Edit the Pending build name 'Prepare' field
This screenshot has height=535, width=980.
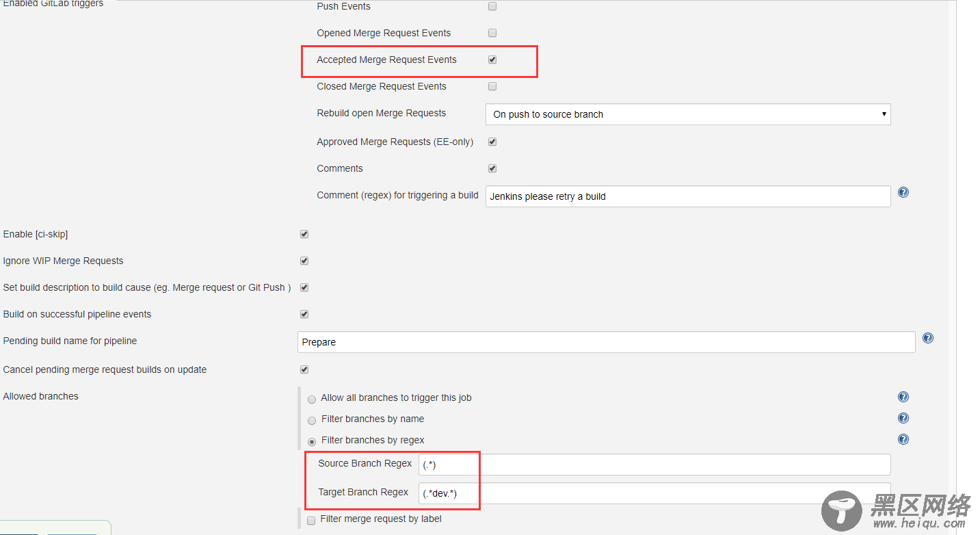tap(606, 342)
